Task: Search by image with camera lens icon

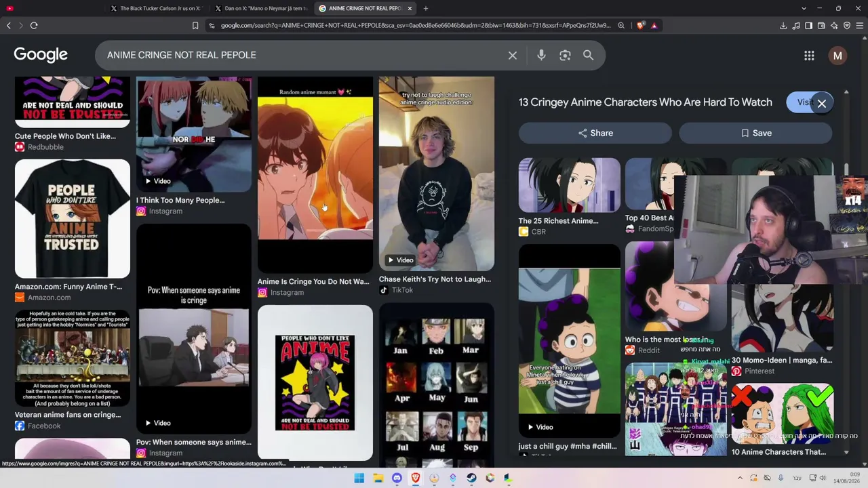Action: pos(565,56)
